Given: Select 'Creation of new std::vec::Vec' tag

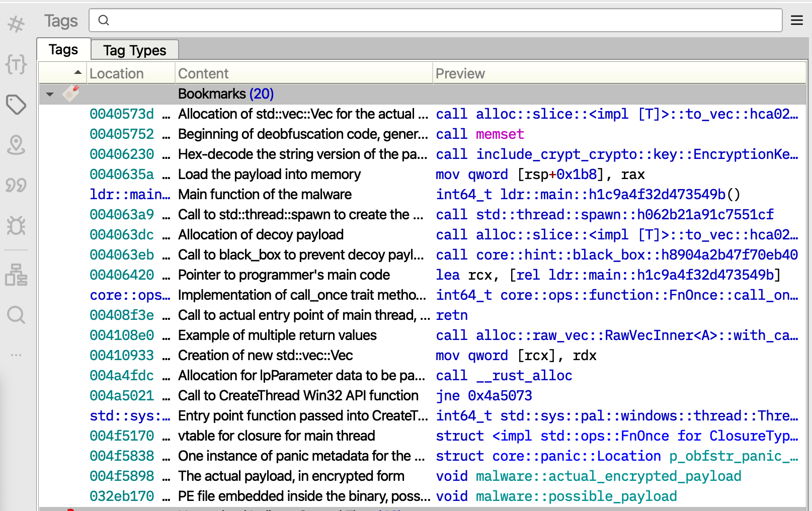Looking at the screenshot, I should pyautogui.click(x=265, y=356).
